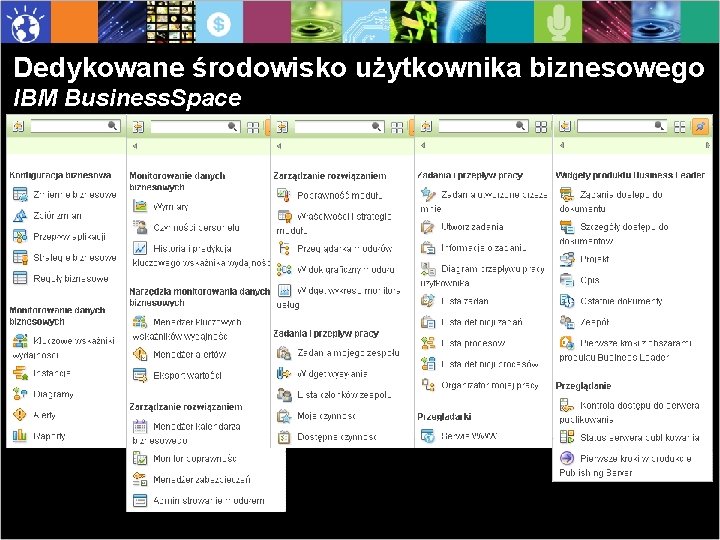The height and width of the screenshot is (540, 720).
Task: Open the Lista procesów icon
Action: tap(428, 343)
